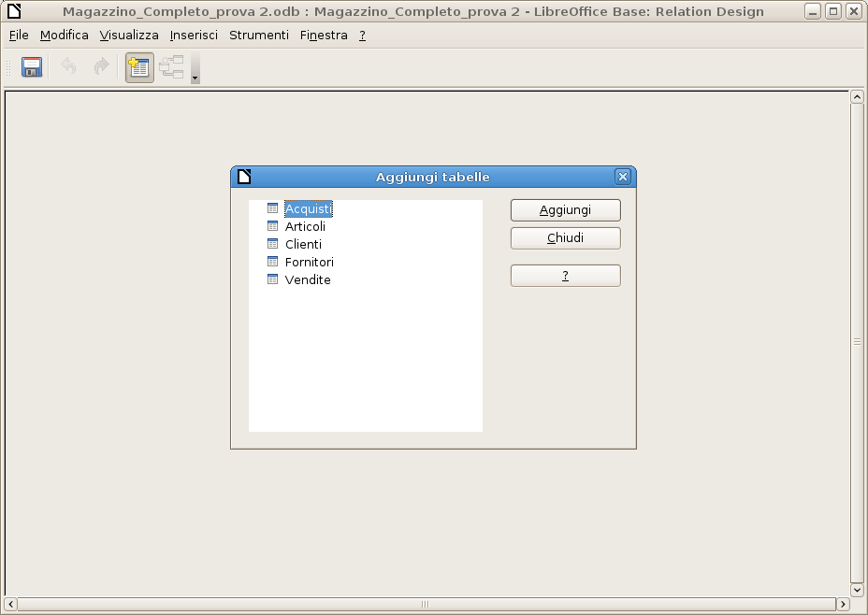Open the File menu

click(x=18, y=35)
